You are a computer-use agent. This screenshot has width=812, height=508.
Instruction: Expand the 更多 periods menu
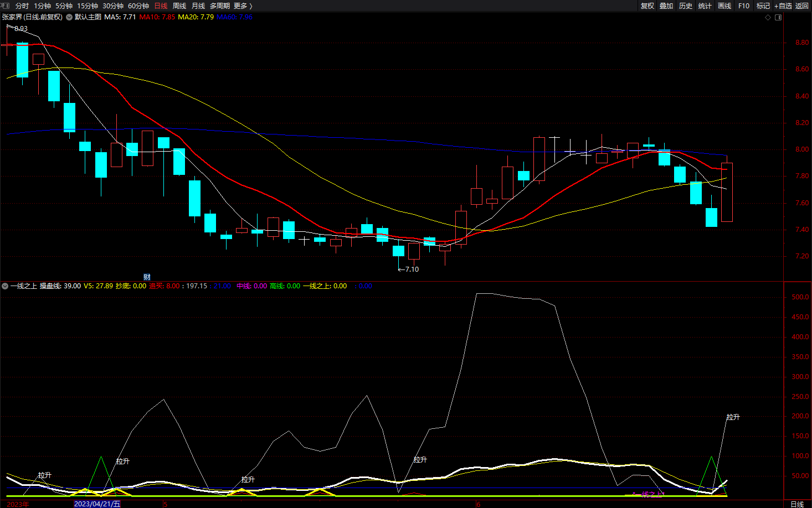(x=243, y=6)
